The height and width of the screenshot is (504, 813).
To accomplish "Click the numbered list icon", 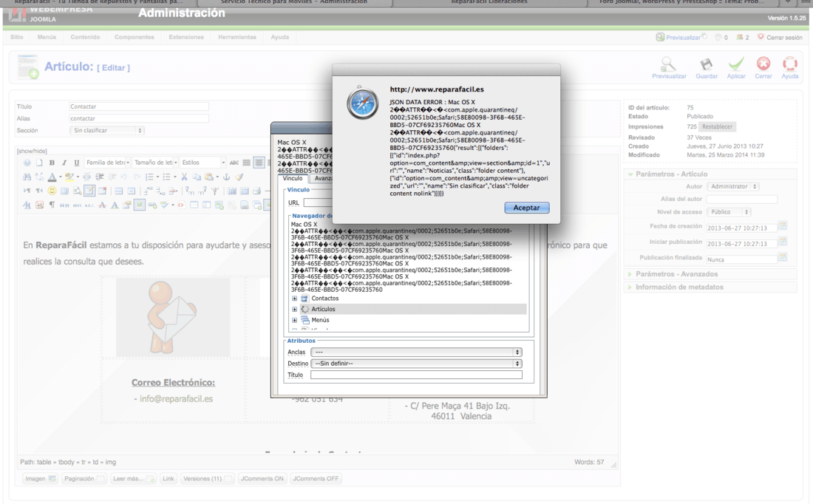I will click(149, 177).
